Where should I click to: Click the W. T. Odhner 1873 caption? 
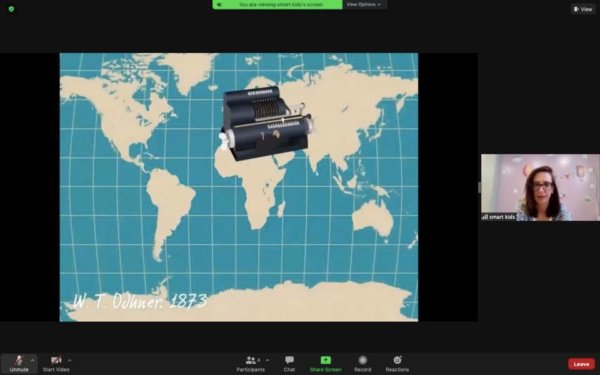click(x=140, y=302)
